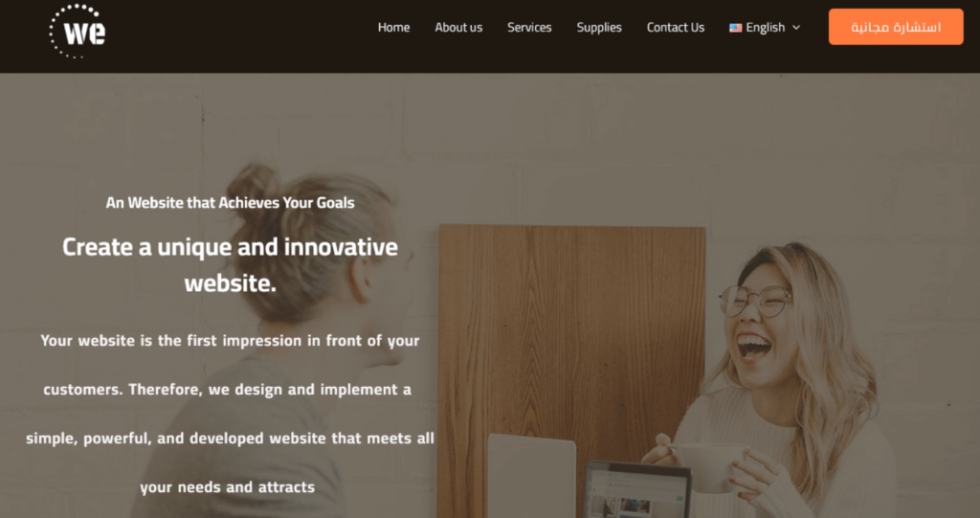Click the coffee cup held by the woman
The width and height of the screenshot is (980, 518).
point(709,466)
